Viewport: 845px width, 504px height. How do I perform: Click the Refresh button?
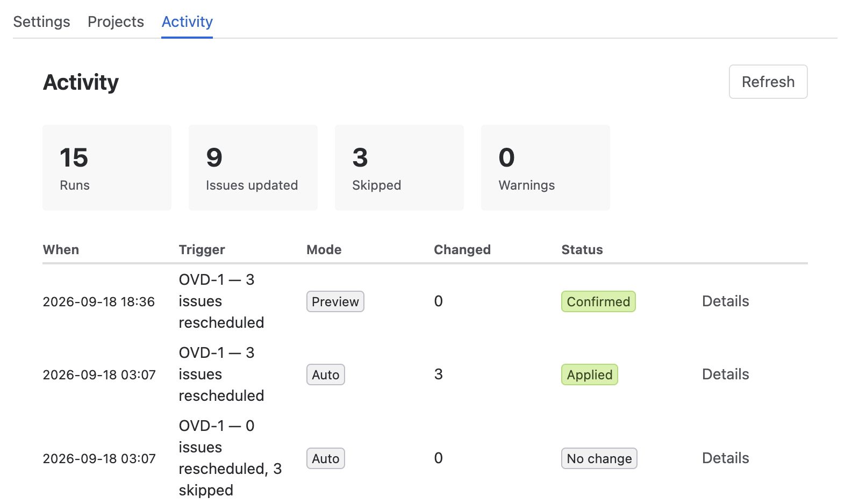[768, 82]
